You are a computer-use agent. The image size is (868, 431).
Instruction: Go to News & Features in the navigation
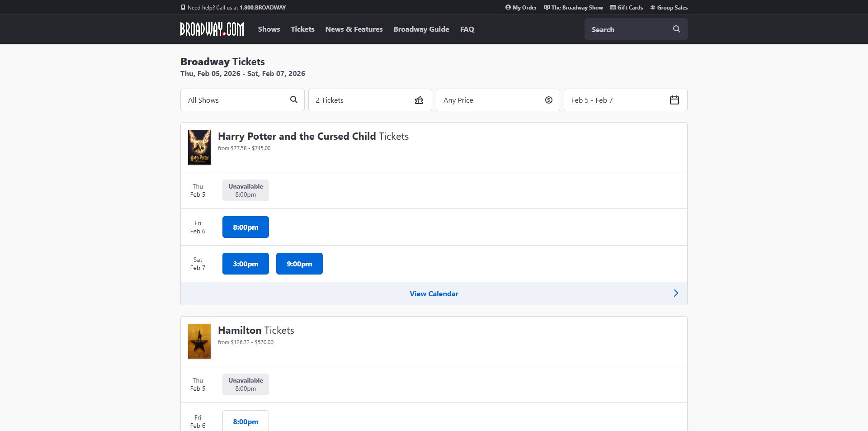pyautogui.click(x=354, y=29)
